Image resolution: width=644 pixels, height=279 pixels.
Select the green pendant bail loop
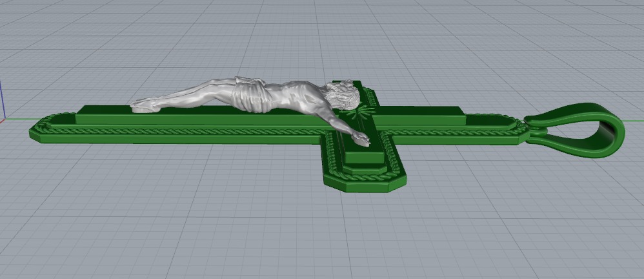(x=575, y=130)
